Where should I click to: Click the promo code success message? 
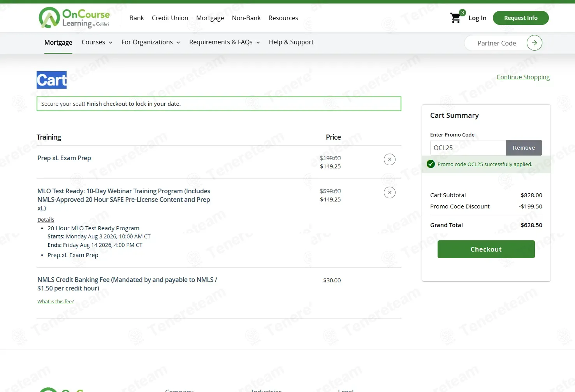[x=485, y=164]
